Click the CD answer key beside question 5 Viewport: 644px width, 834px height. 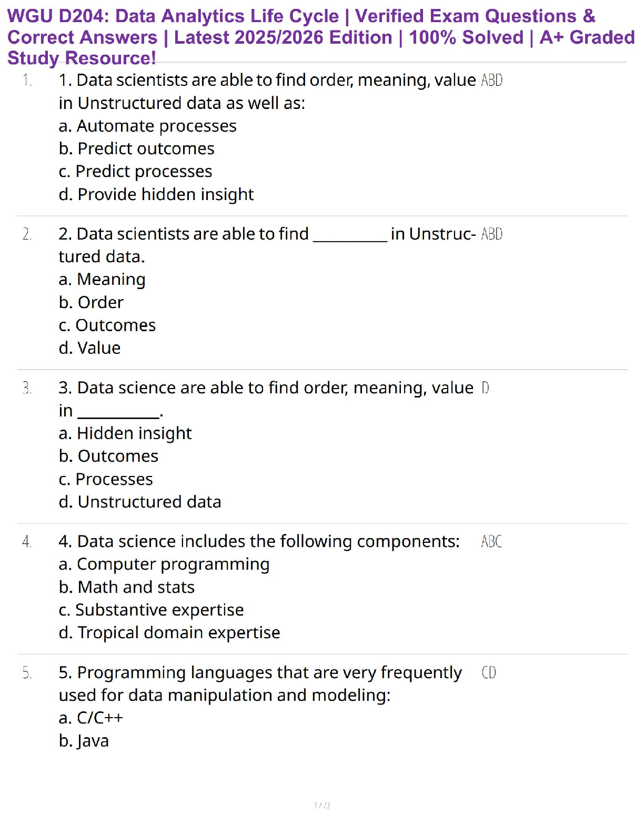(x=489, y=673)
